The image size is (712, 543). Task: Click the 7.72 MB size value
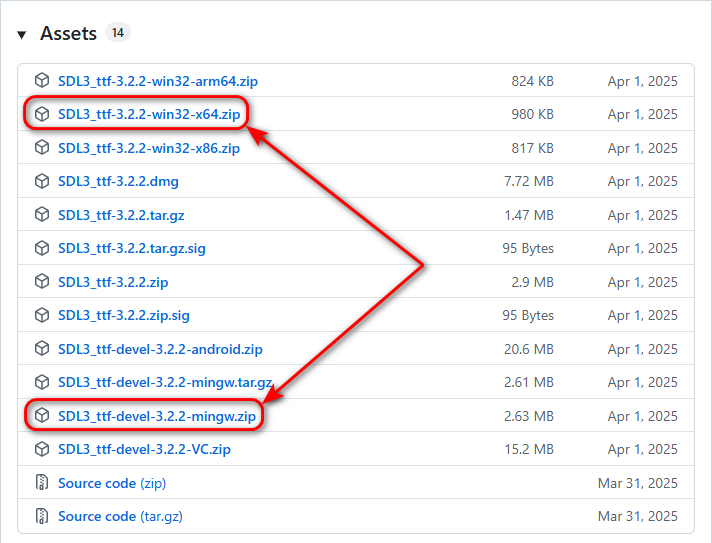[x=529, y=182]
